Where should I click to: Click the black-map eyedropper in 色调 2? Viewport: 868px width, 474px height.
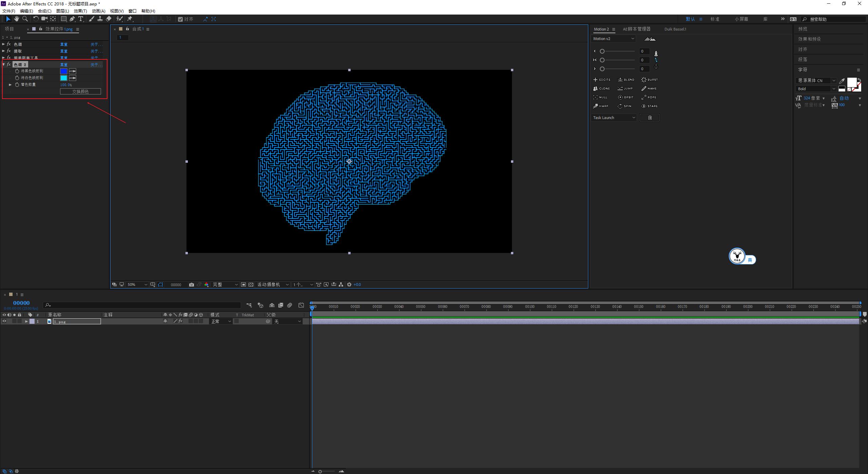coord(73,71)
